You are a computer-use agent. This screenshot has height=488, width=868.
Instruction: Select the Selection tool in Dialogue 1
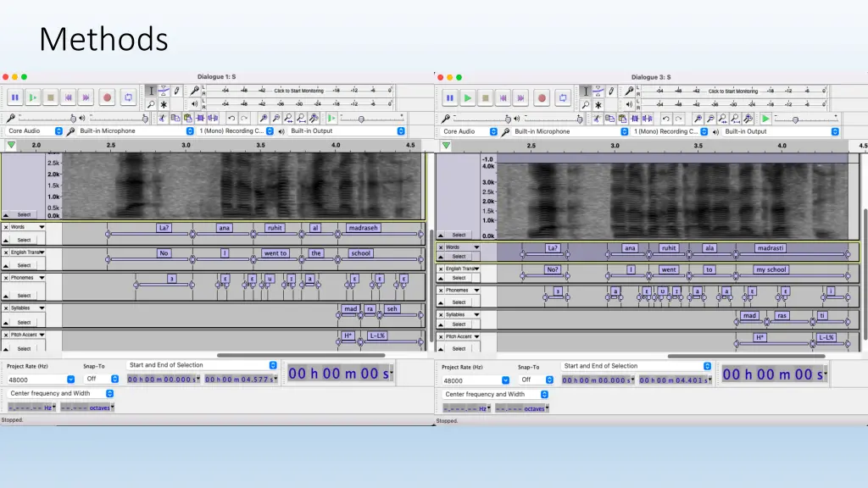pyautogui.click(x=151, y=91)
